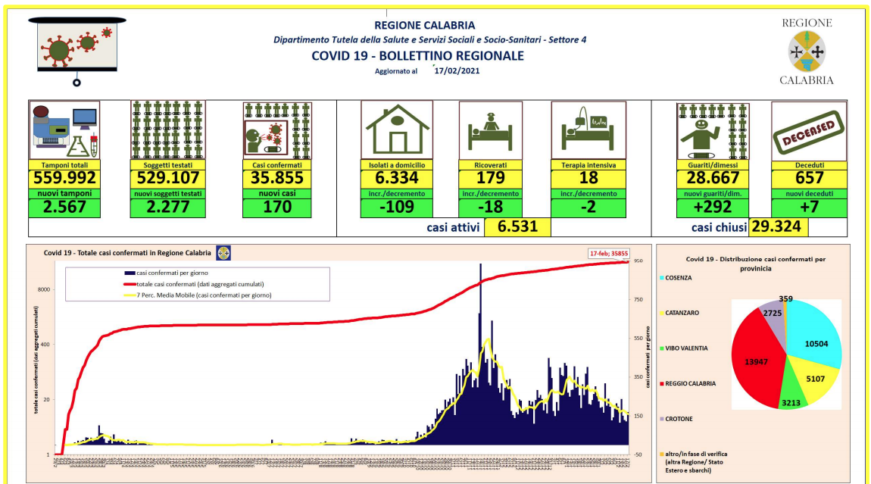Select the Tamponi totali lab icon
The height and width of the screenshot is (484, 871).
[x=63, y=129]
